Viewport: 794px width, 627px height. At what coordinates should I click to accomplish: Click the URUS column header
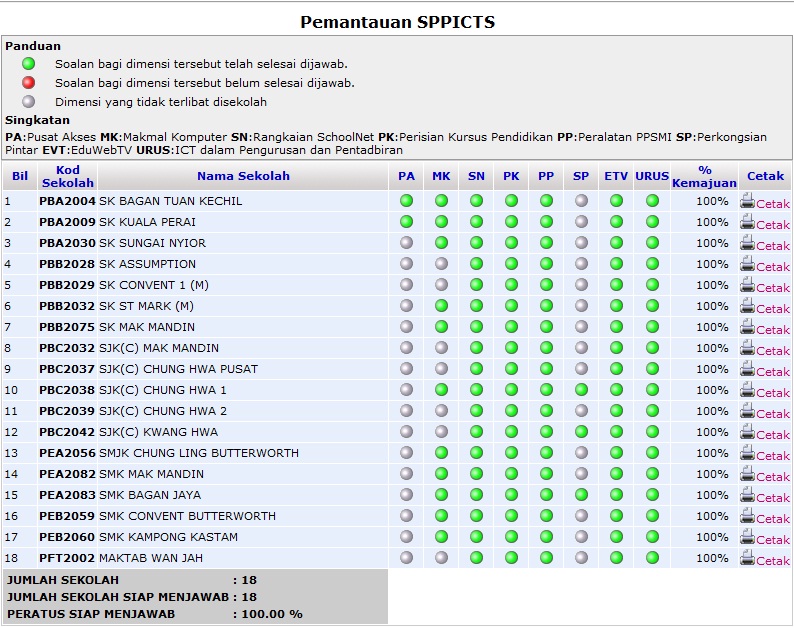click(x=652, y=176)
